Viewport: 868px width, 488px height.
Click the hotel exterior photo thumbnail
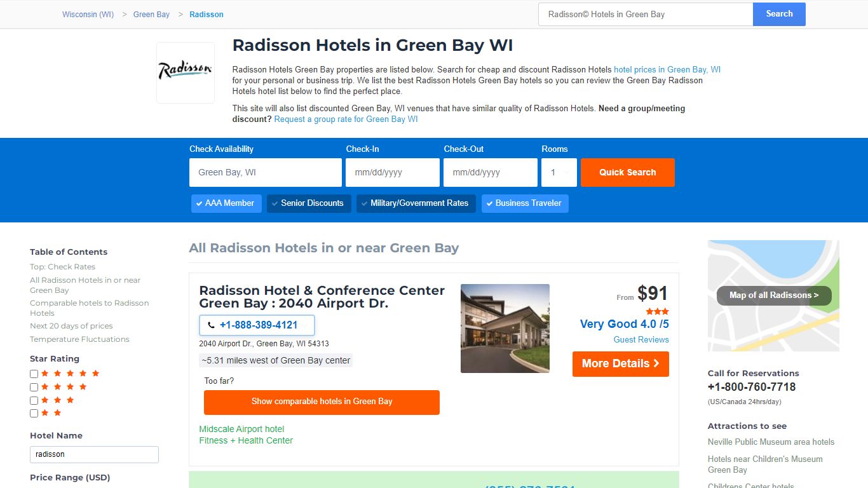click(x=505, y=329)
